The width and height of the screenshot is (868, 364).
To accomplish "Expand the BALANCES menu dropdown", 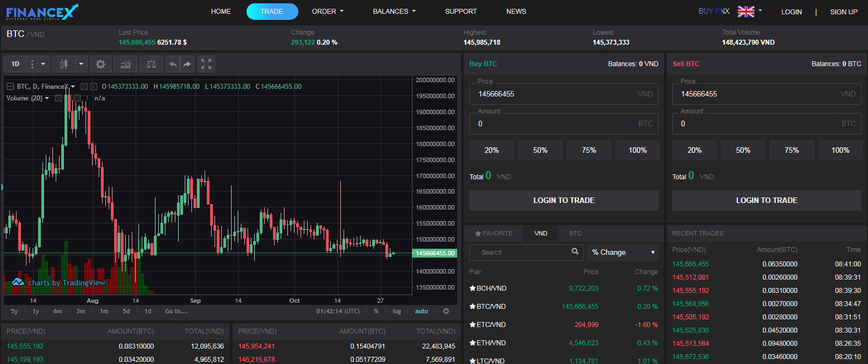I will (x=394, y=11).
